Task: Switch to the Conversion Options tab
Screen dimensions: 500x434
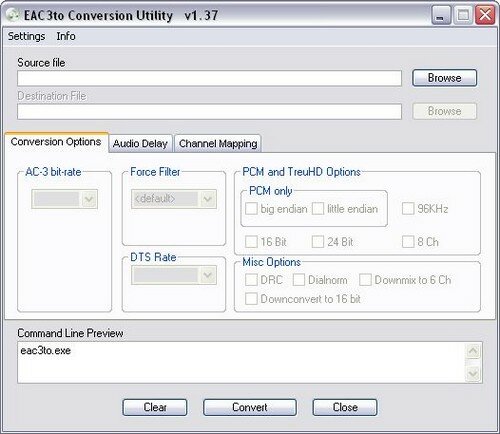Action: tap(56, 142)
